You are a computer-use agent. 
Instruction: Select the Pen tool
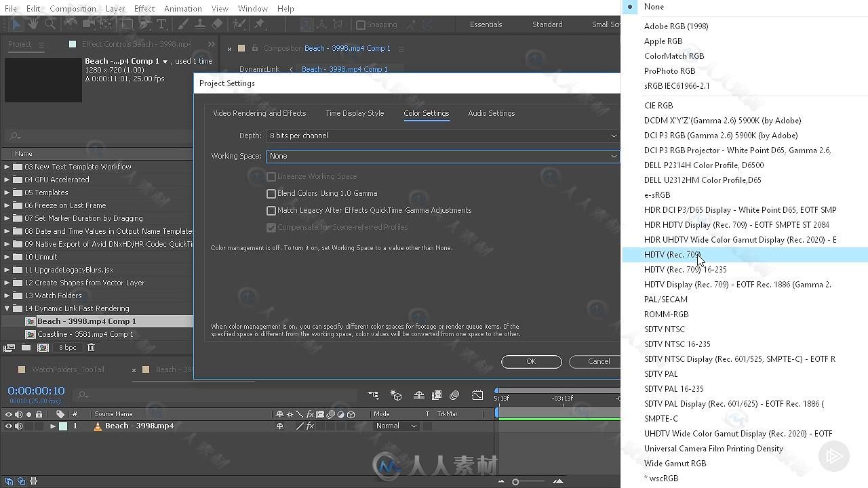[144, 24]
